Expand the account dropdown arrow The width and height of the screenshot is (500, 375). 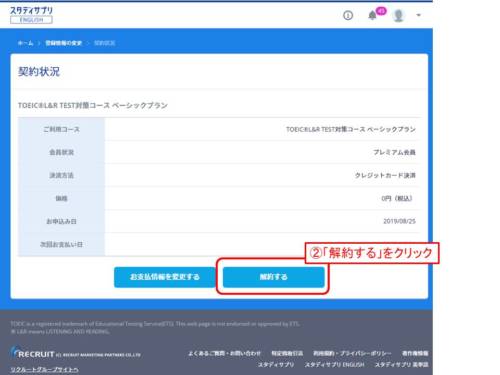point(419,15)
